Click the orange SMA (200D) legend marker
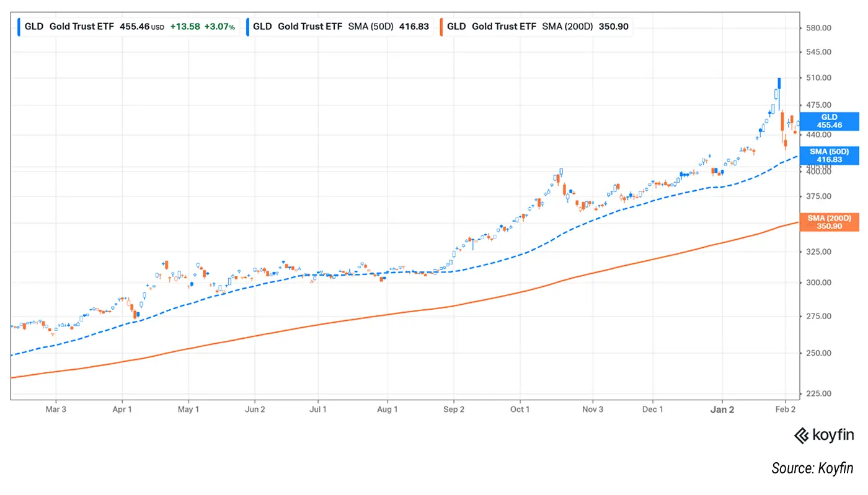The image size is (868, 495). (x=441, y=27)
